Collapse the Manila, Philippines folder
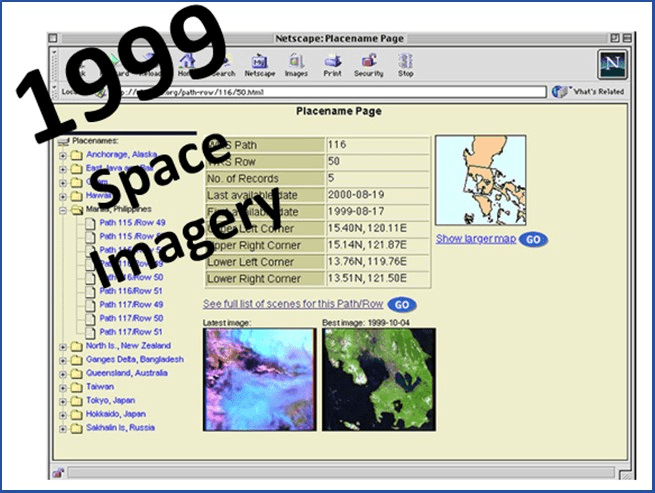This screenshot has width=655, height=493. point(64,211)
